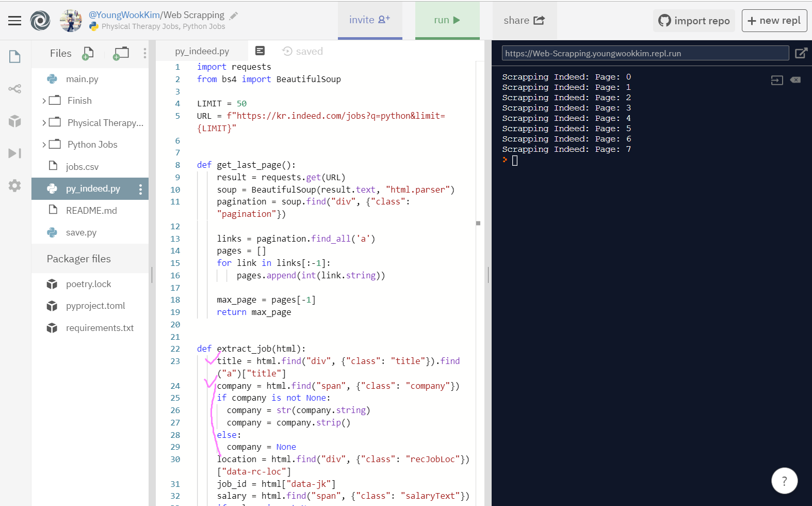This screenshot has width=812, height=506.
Task: Open YoungWookKim's profile avatar
Action: tap(71, 21)
